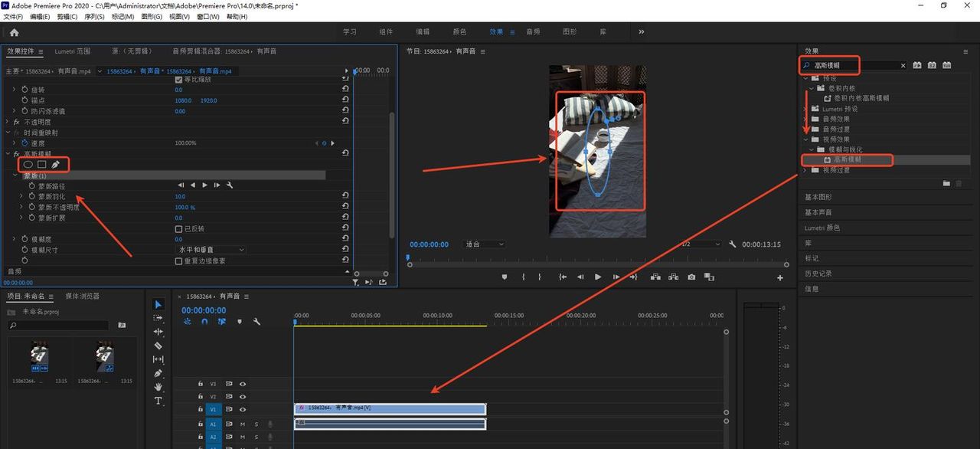Viewport: 980px width, 449px height.
Task: Choose the Type (T) tool
Action: [x=158, y=401]
